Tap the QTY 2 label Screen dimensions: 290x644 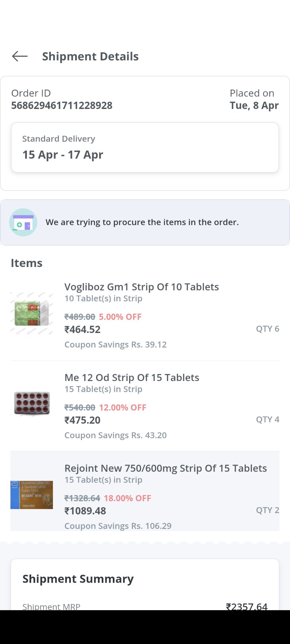(x=268, y=510)
